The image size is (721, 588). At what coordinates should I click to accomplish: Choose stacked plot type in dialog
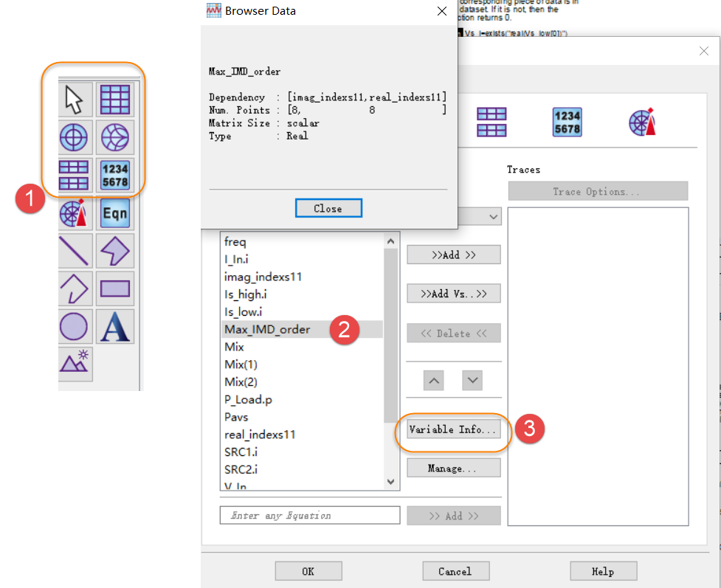tap(491, 122)
